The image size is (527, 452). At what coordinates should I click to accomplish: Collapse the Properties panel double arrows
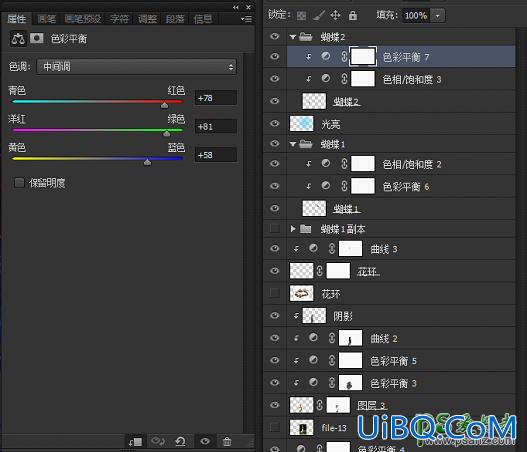point(236,7)
